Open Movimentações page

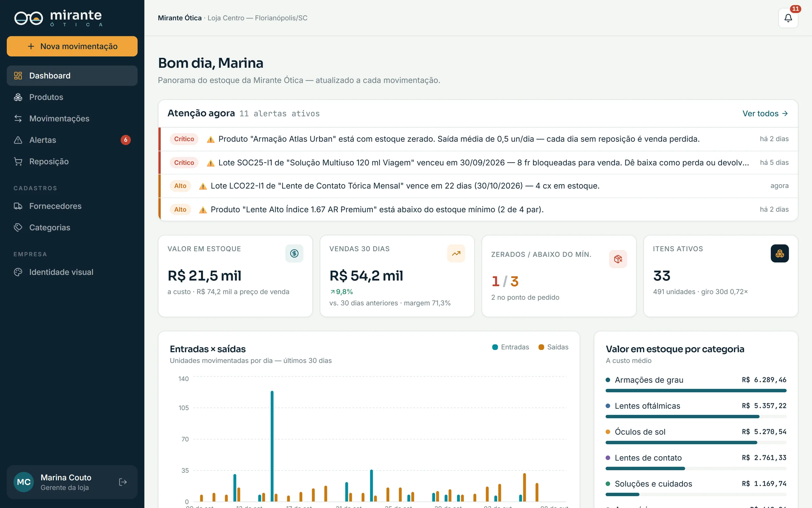(x=72, y=119)
